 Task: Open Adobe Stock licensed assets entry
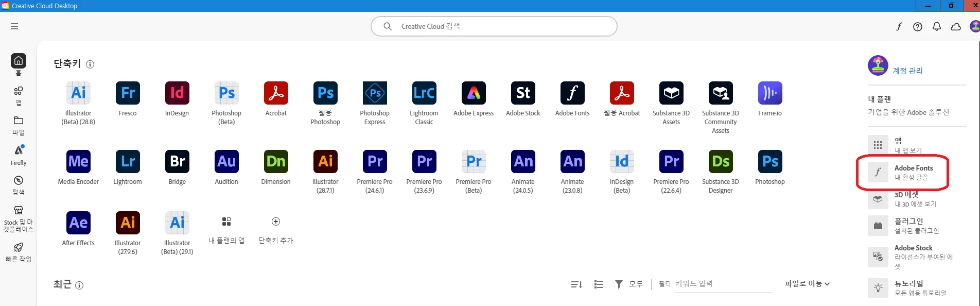point(911,257)
